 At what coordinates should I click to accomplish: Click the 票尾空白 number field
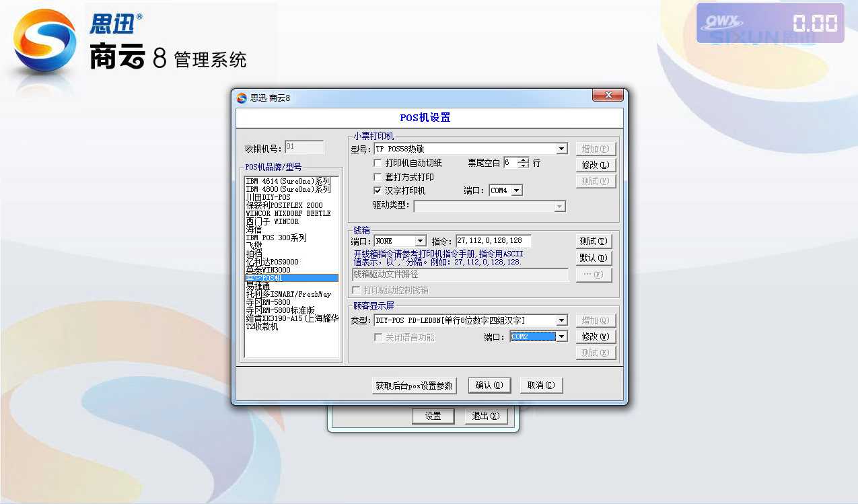511,163
